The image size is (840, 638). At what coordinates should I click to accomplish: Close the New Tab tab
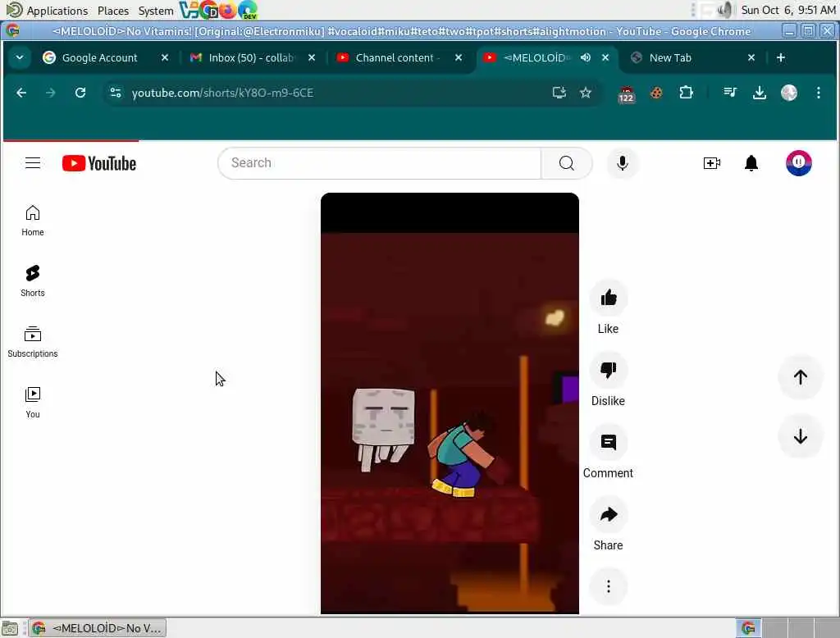[751, 57]
